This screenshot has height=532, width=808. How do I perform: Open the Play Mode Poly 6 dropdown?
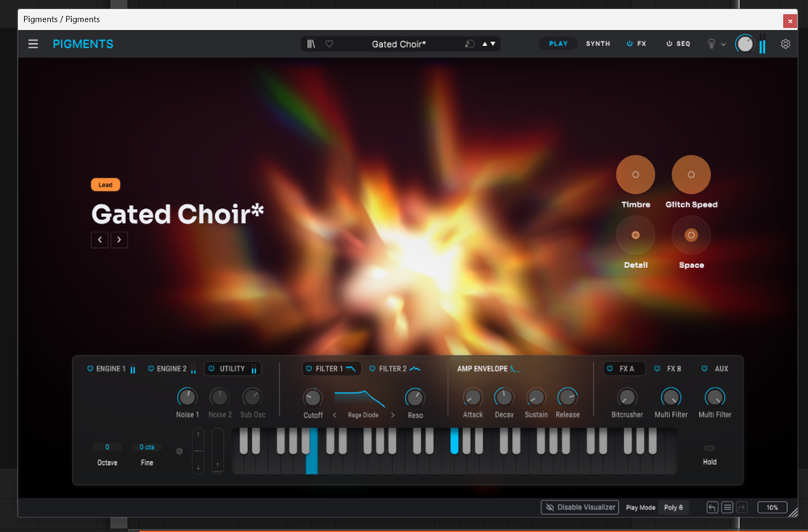tap(673, 508)
